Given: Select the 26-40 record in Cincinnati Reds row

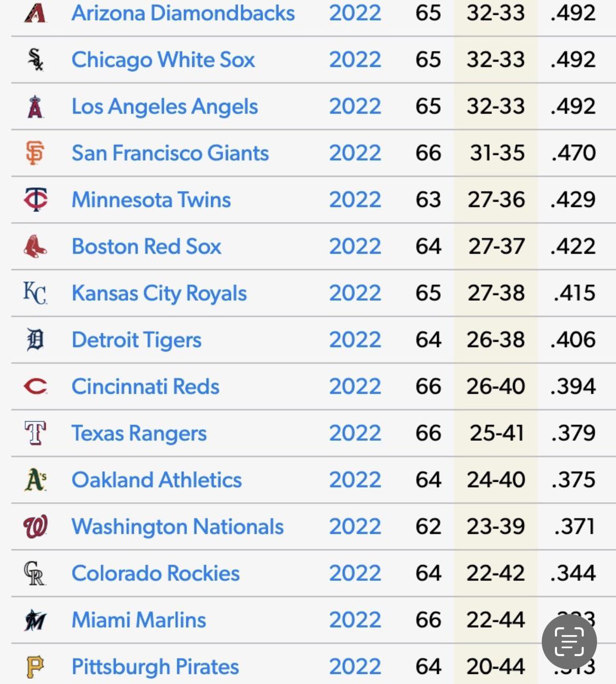Looking at the screenshot, I should tap(495, 386).
